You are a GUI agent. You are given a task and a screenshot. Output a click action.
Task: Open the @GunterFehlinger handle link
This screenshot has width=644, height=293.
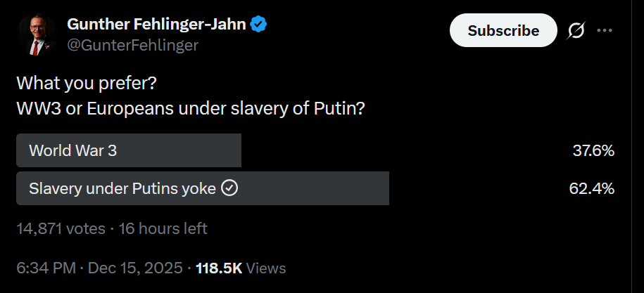coord(132,45)
